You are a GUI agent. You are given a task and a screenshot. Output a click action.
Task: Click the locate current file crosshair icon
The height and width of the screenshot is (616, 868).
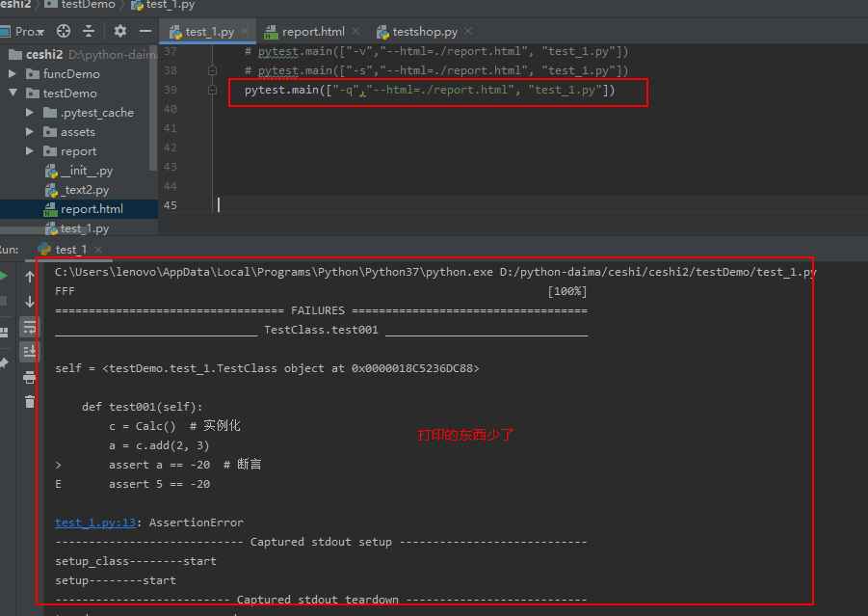coord(64,31)
